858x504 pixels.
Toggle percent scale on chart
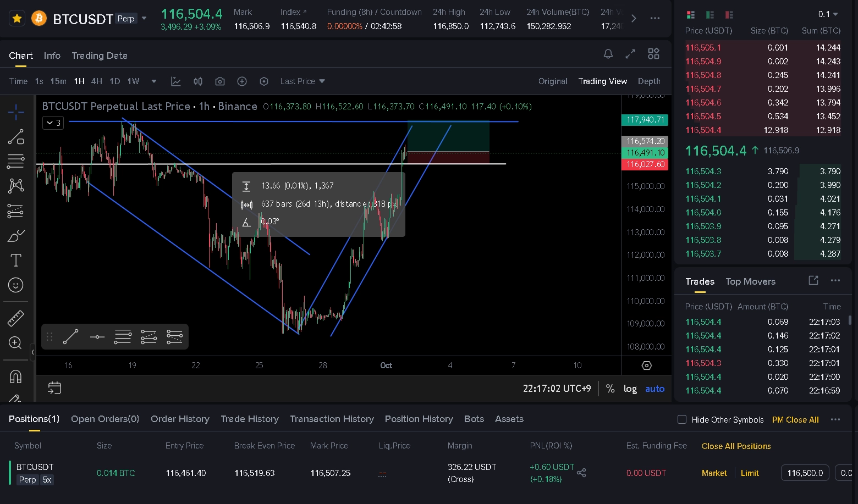[610, 389]
